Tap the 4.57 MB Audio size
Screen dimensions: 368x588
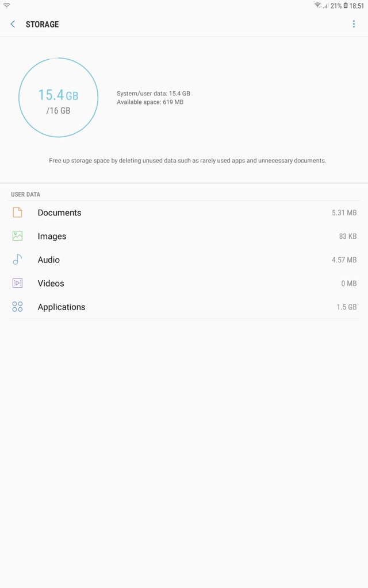click(344, 260)
